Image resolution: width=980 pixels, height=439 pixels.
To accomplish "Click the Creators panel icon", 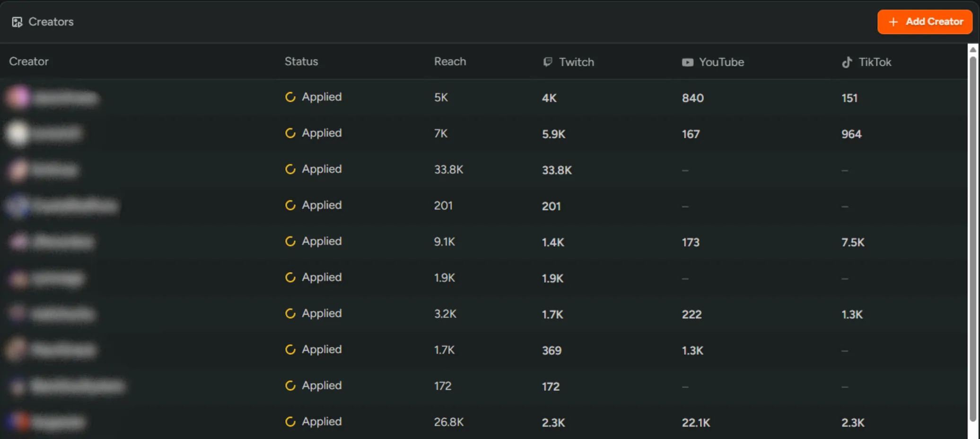I will pyautogui.click(x=17, y=22).
